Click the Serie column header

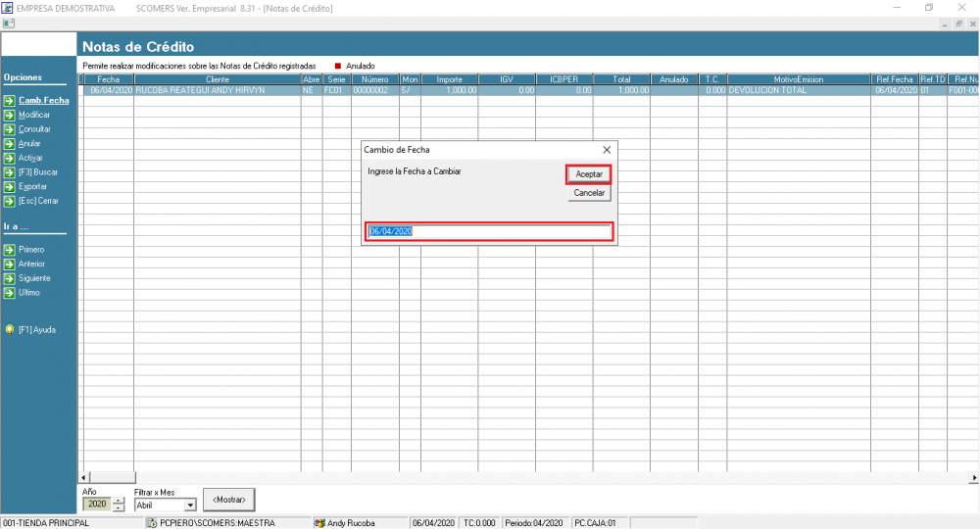click(x=336, y=79)
